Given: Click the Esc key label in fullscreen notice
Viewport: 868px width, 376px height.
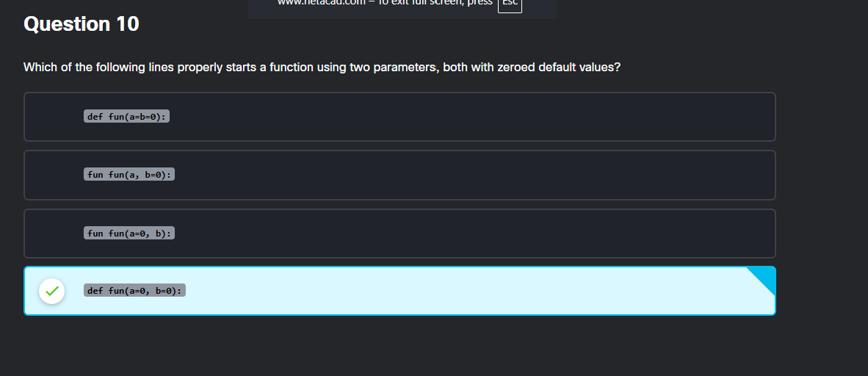Looking at the screenshot, I should tap(510, 3).
